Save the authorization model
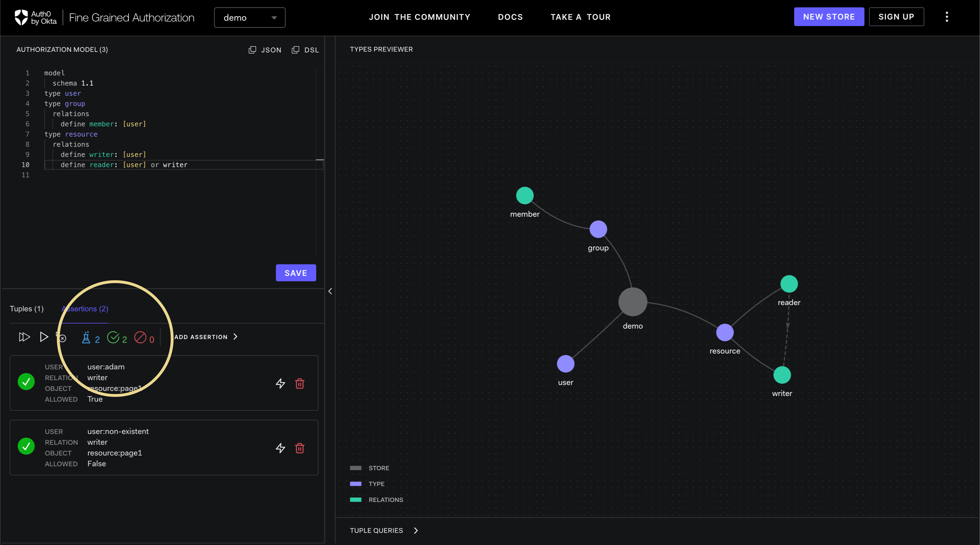 tap(296, 273)
